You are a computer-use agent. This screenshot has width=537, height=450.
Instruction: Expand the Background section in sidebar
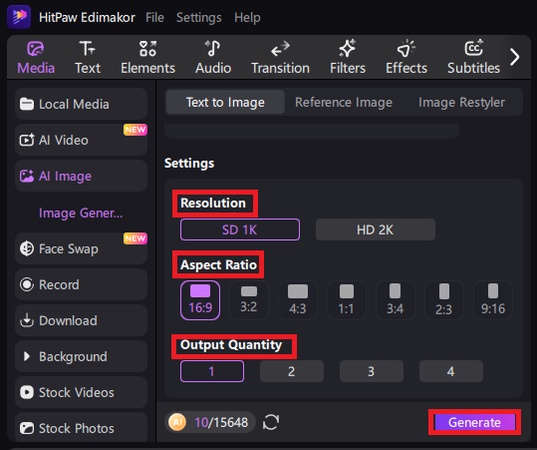pyautogui.click(x=81, y=357)
